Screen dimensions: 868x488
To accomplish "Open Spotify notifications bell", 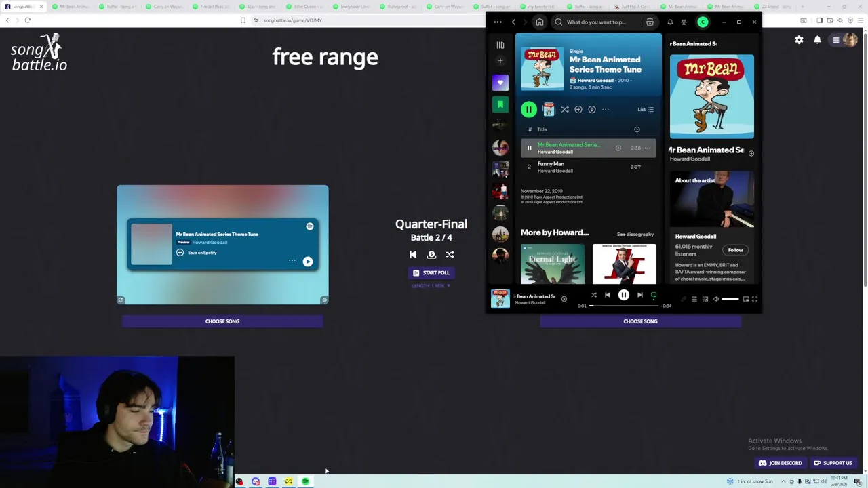I will click(670, 22).
